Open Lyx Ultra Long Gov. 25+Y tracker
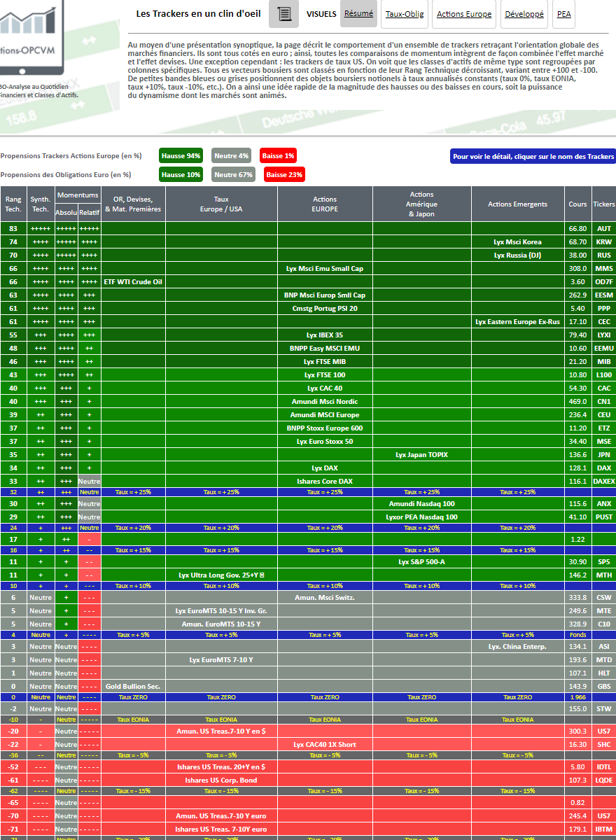Screen dimensions: 616x840 click(221, 575)
